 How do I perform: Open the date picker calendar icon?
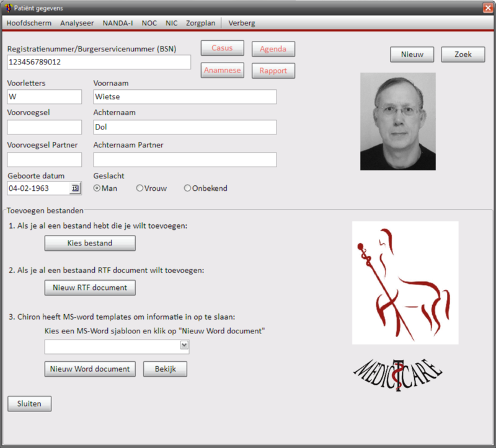tap(76, 188)
